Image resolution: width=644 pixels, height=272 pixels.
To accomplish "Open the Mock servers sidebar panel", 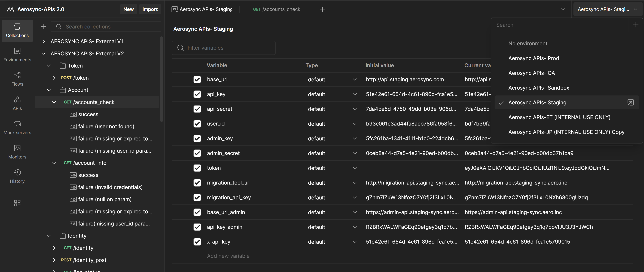I will pyautogui.click(x=17, y=128).
